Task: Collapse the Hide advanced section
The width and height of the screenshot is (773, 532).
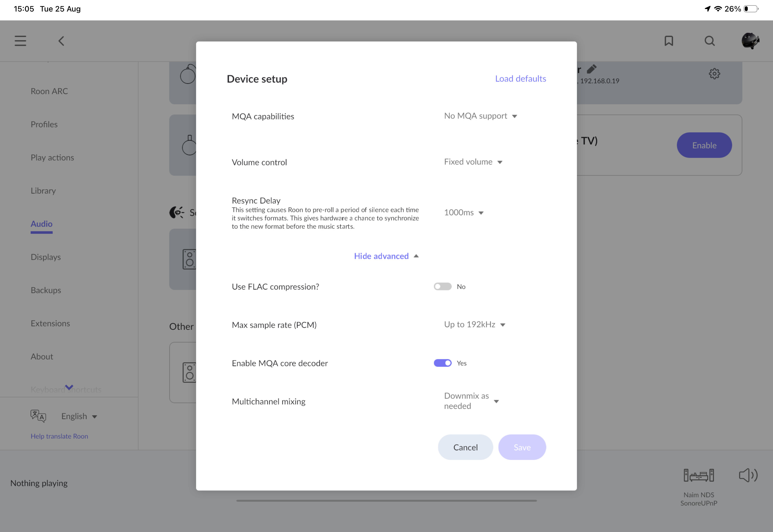Action: tap(386, 256)
